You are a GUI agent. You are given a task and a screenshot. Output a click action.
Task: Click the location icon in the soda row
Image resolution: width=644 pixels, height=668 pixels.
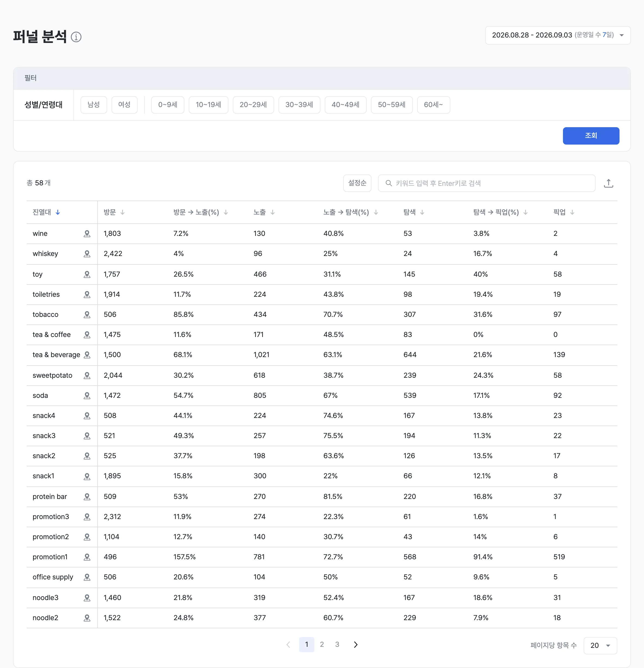[x=87, y=396]
